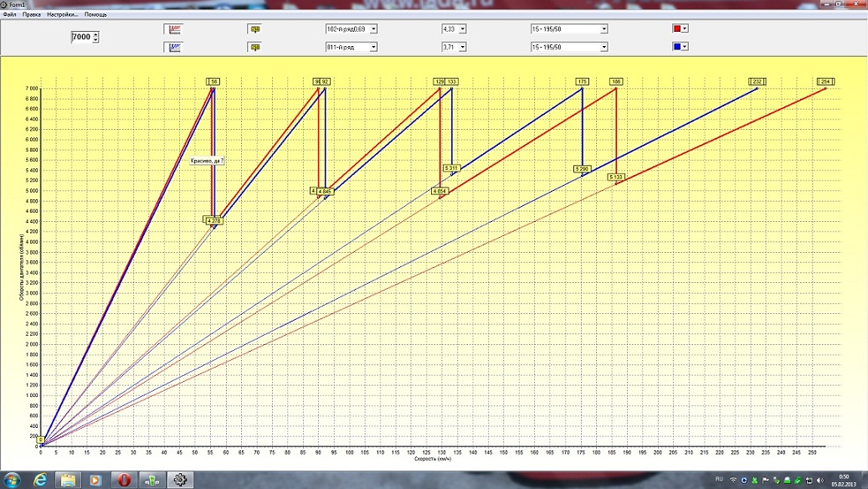Image resolution: width=868 pixels, height=489 pixels.
Task: Open the Windows Start menu
Action: coord(12,480)
